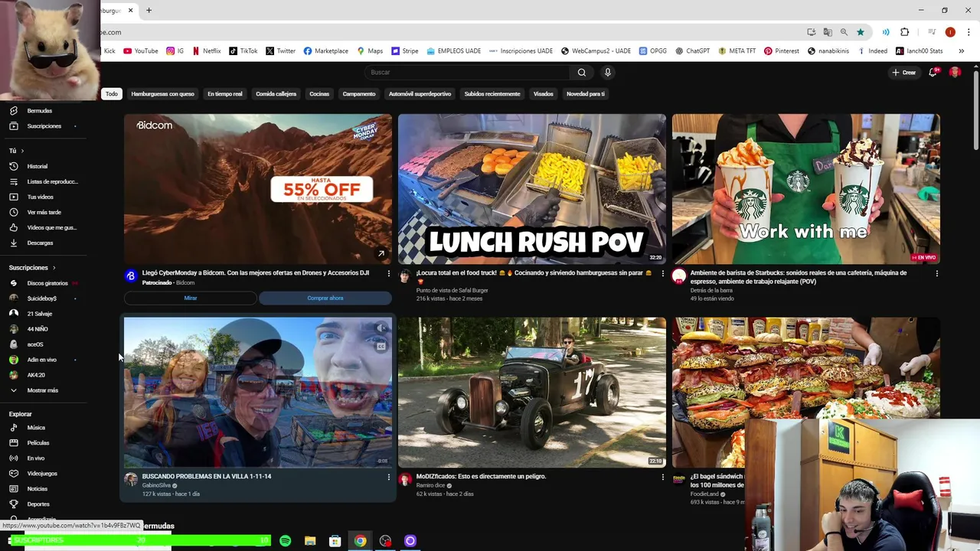Open the $uicideboy$ channel
The image size is (980, 551).
tap(44, 298)
